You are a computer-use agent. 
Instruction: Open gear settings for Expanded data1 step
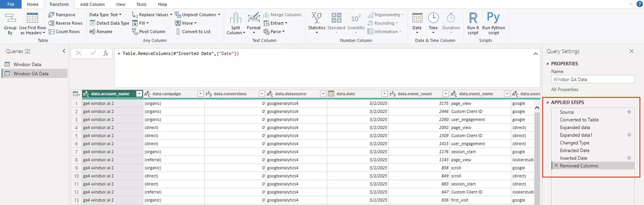(x=629, y=135)
